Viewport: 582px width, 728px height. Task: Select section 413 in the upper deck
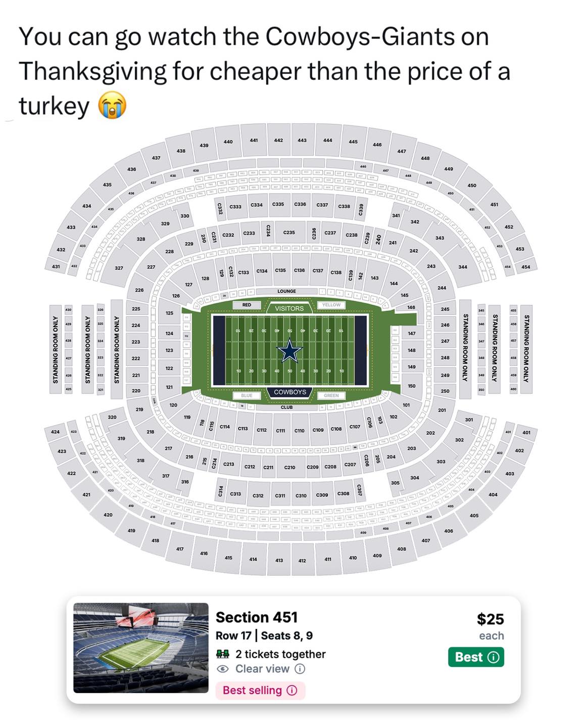(x=279, y=560)
